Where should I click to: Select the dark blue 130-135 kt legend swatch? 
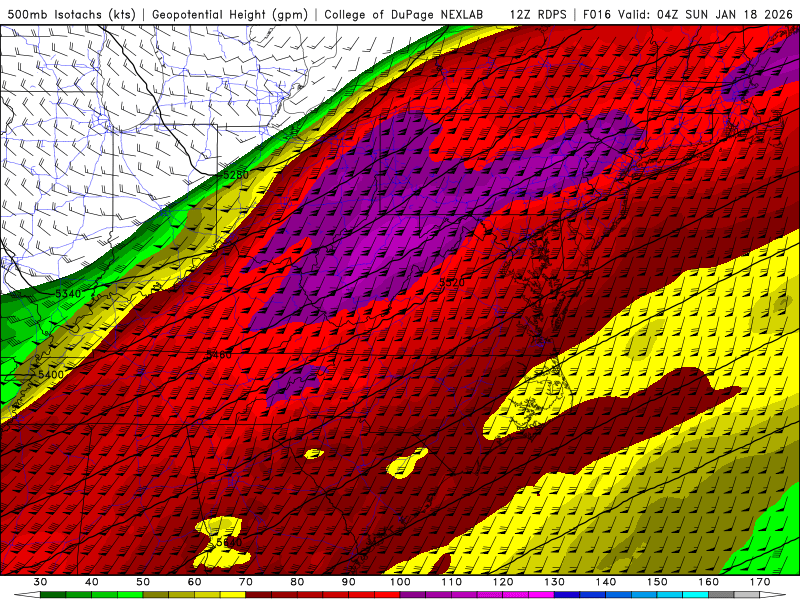(x=567, y=595)
